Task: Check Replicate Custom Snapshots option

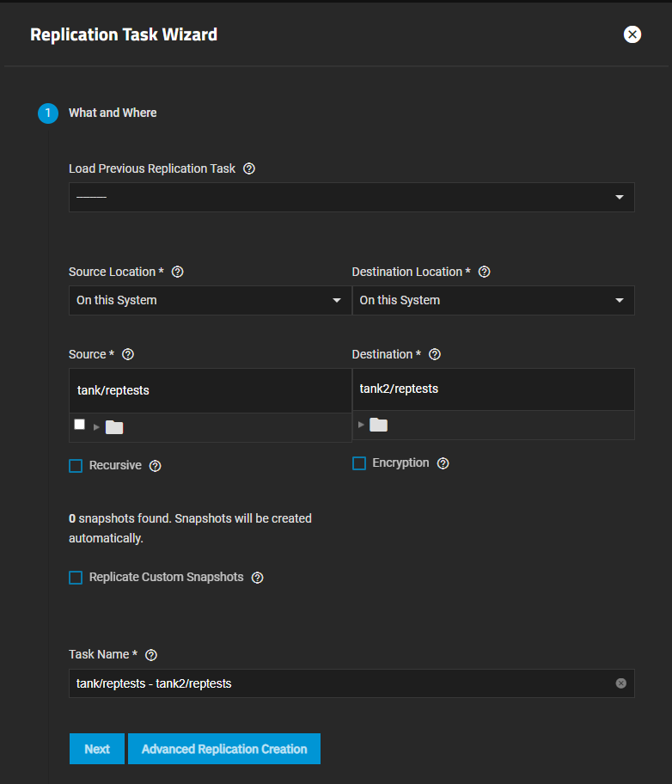Action: 76,578
